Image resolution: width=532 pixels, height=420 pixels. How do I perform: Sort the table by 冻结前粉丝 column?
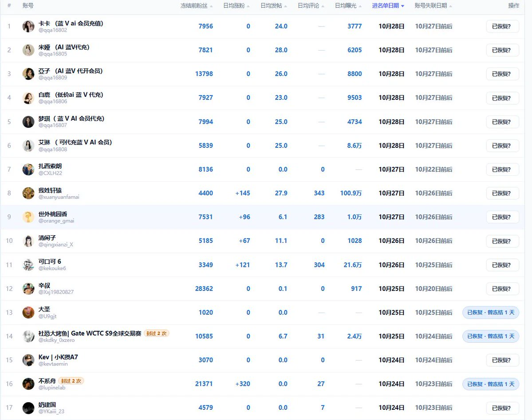tap(197, 6)
